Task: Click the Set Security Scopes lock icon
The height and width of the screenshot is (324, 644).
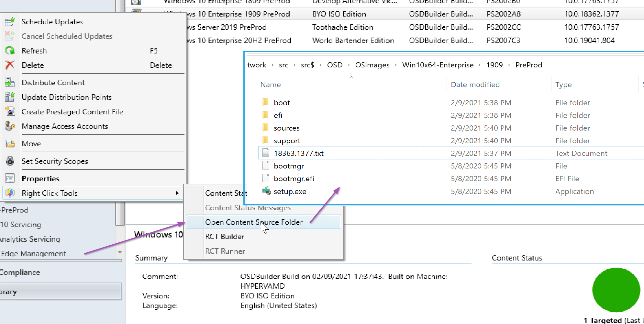Action: coord(10,161)
